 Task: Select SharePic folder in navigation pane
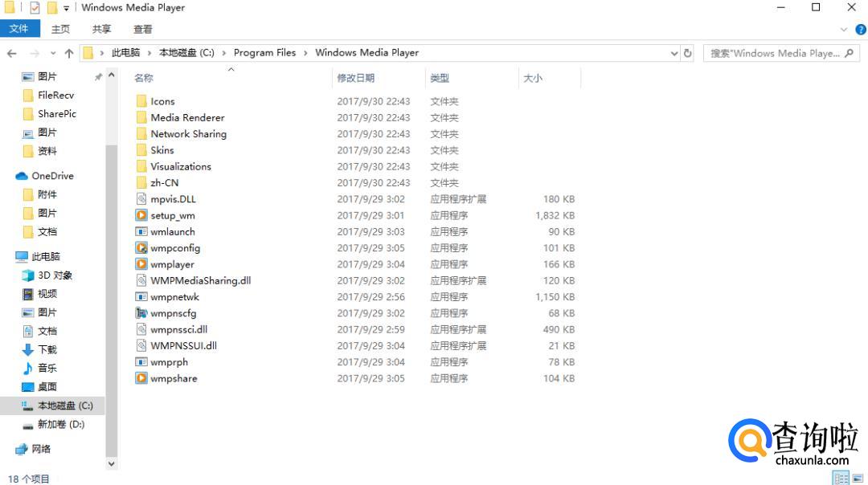[x=56, y=114]
